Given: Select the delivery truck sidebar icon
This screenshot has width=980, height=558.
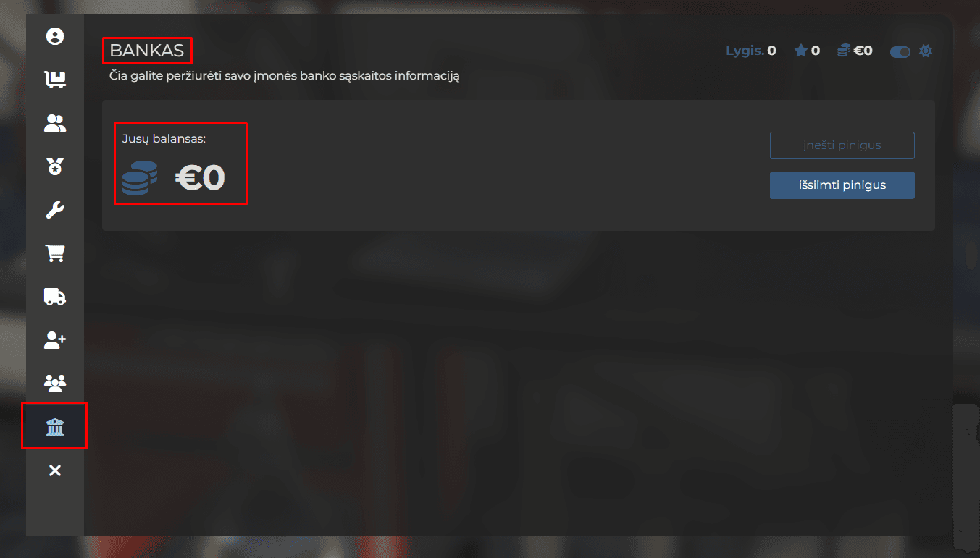Looking at the screenshot, I should click(55, 297).
